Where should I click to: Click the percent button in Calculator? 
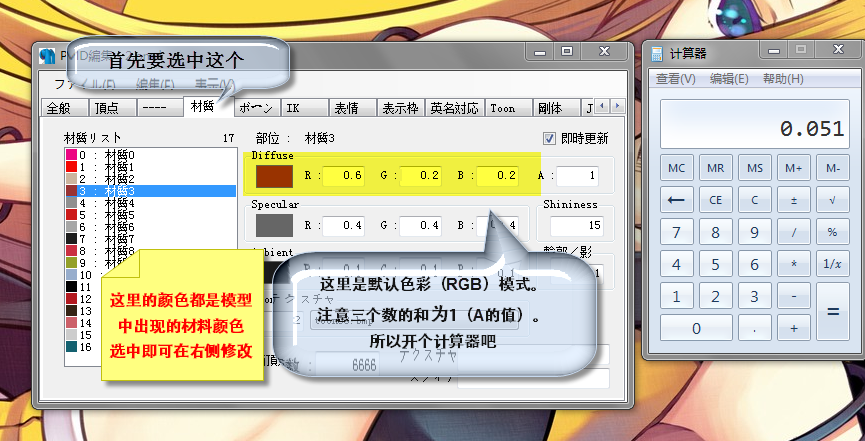click(833, 232)
